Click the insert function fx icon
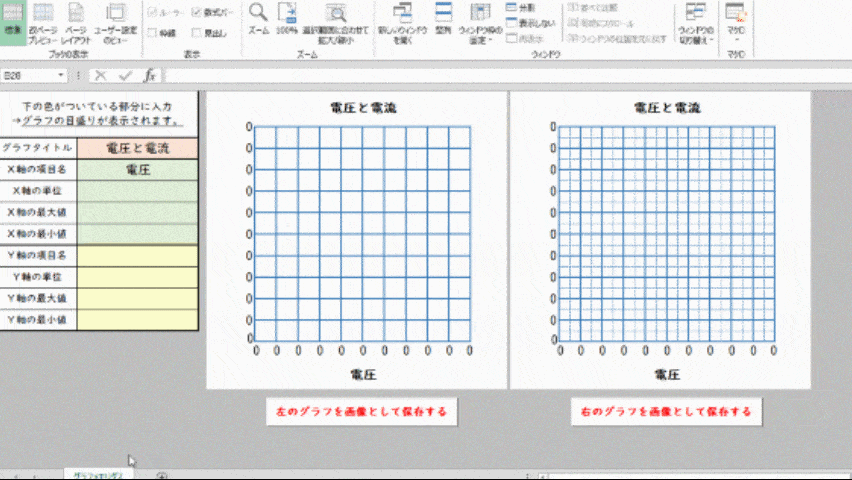Viewport: 852px width, 480px height. click(150, 75)
